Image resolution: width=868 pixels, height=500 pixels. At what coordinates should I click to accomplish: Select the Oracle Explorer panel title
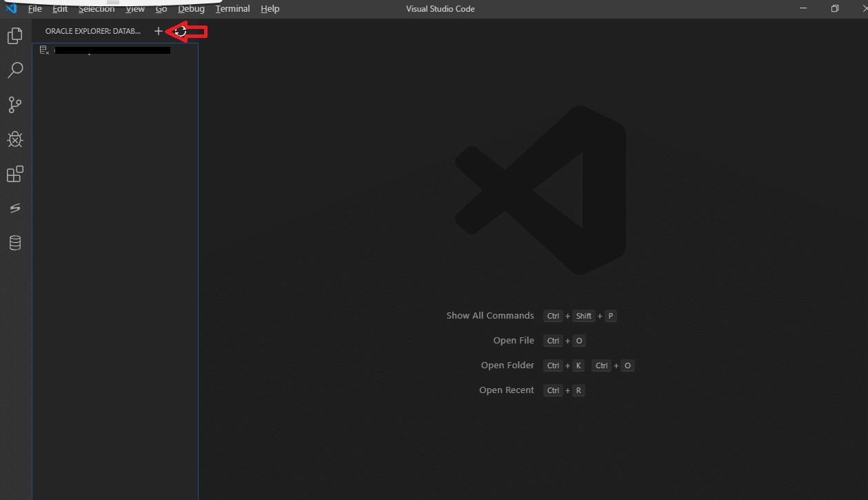[x=92, y=31]
